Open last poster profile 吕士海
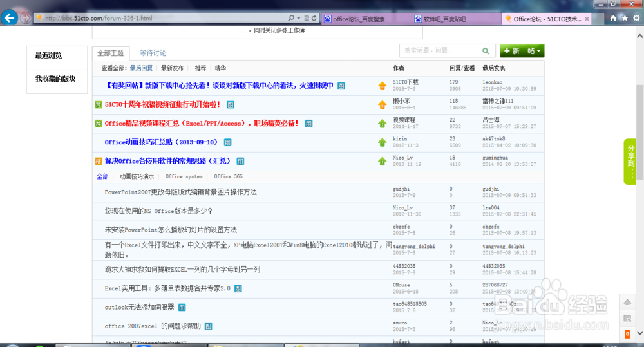The width and height of the screenshot is (644, 347). point(491,120)
